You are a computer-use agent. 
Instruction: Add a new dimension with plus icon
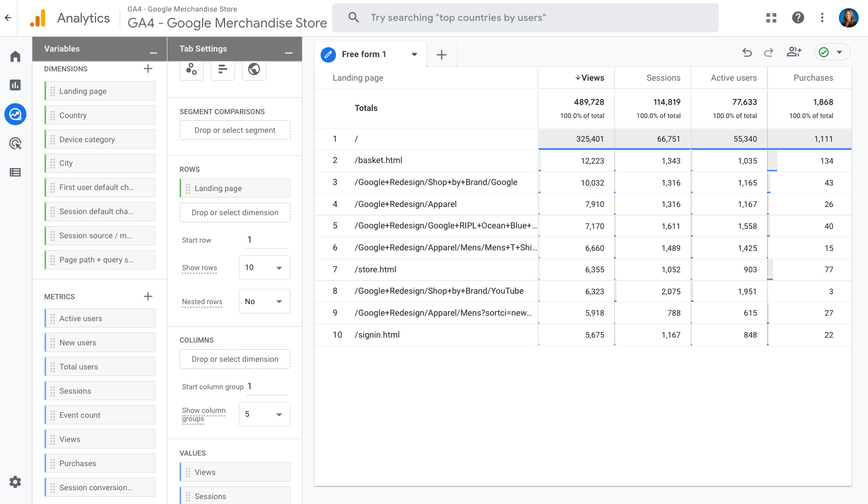click(x=148, y=69)
